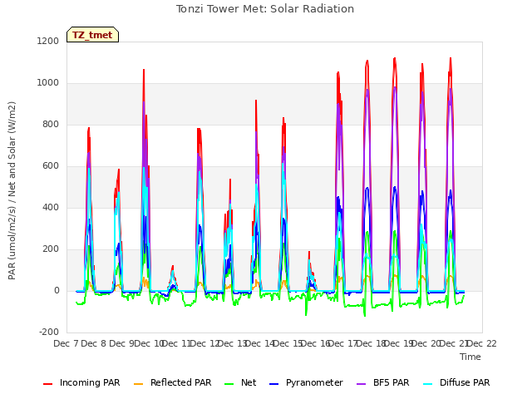532x399 pixels.
Task: Toggle the Diffuse PAR legend entry
Action: click(456, 382)
